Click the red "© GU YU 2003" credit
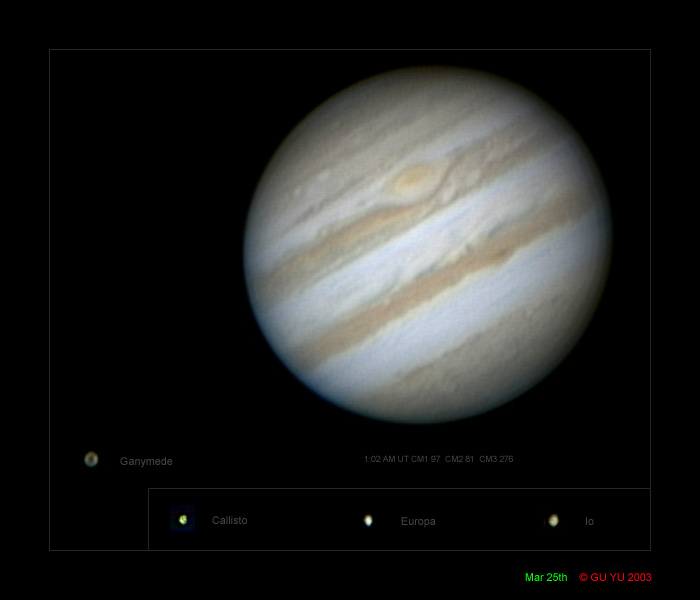The width and height of the screenshot is (700, 600). click(615, 577)
